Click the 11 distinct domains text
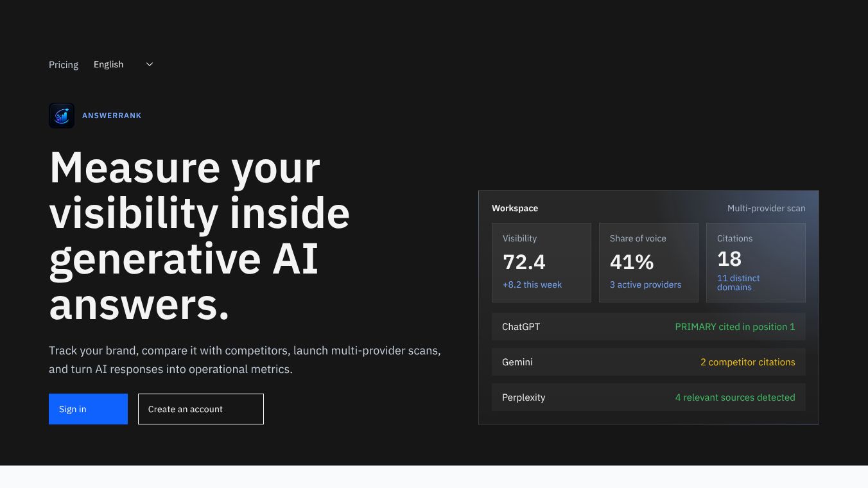The image size is (868, 488). click(x=738, y=283)
